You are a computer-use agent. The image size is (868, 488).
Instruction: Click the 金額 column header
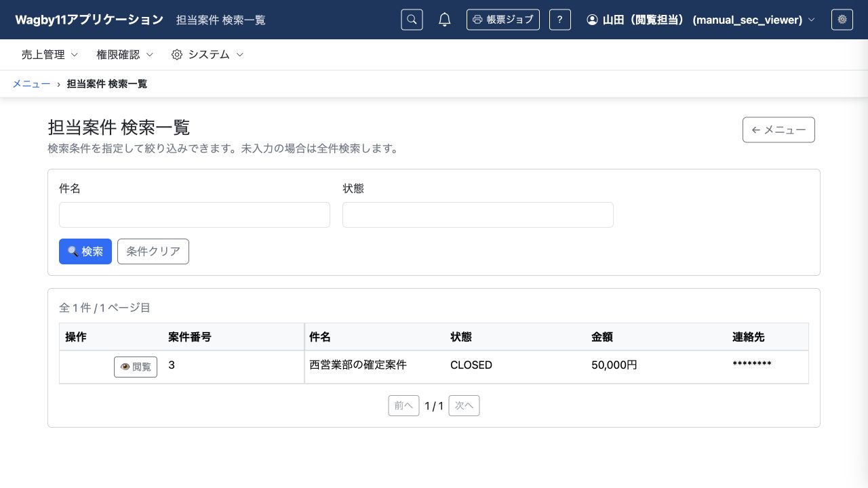tap(656, 337)
